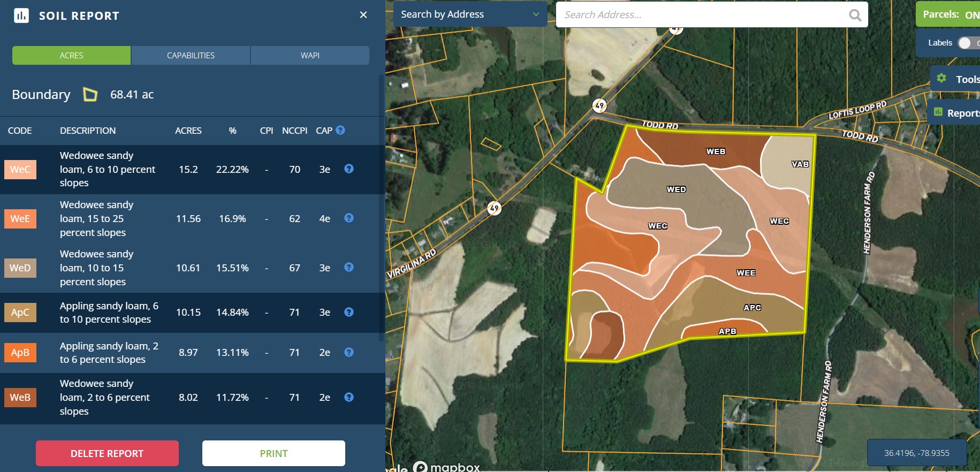Click help icon for WeB soil row

tap(349, 397)
